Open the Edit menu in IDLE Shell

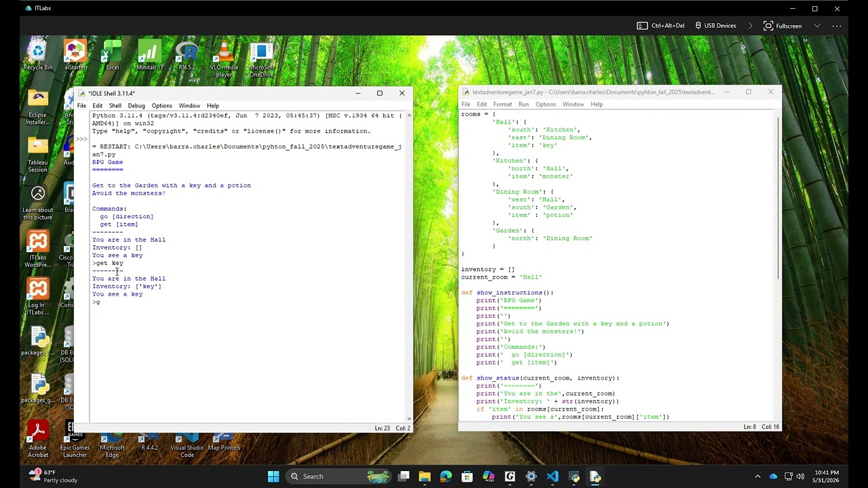point(98,106)
